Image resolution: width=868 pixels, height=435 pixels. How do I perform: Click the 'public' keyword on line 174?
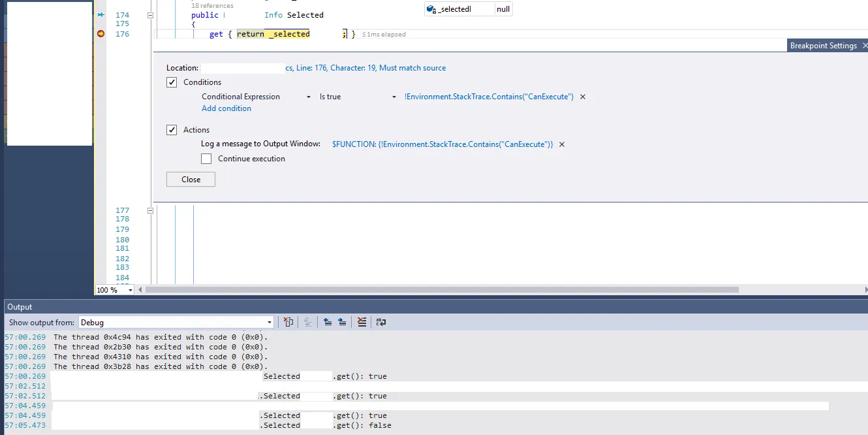click(x=205, y=14)
